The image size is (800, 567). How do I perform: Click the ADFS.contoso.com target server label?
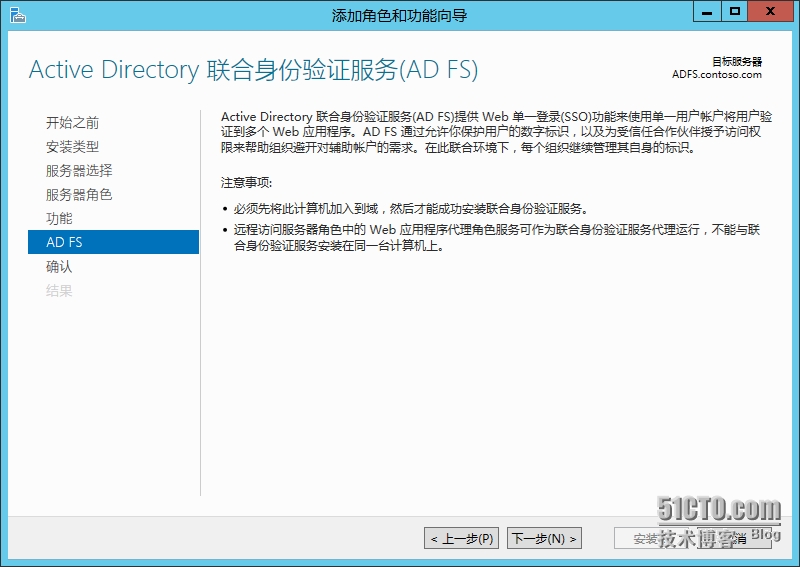[716, 74]
